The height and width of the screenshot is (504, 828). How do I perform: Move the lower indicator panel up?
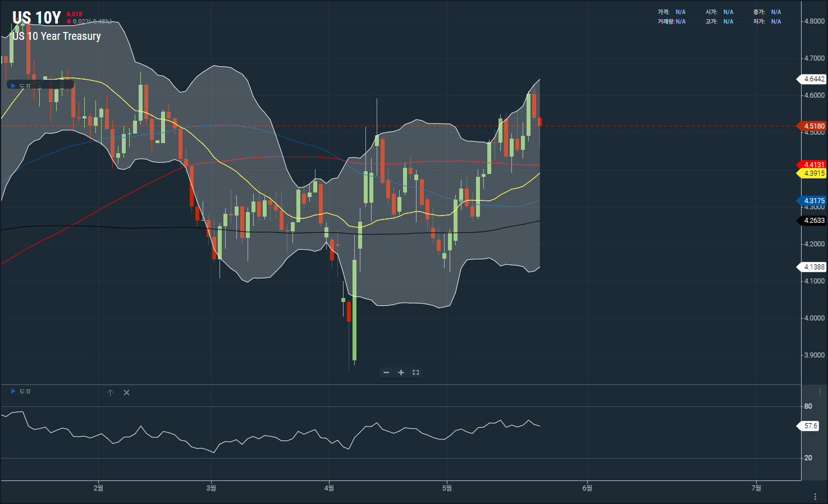pos(110,393)
